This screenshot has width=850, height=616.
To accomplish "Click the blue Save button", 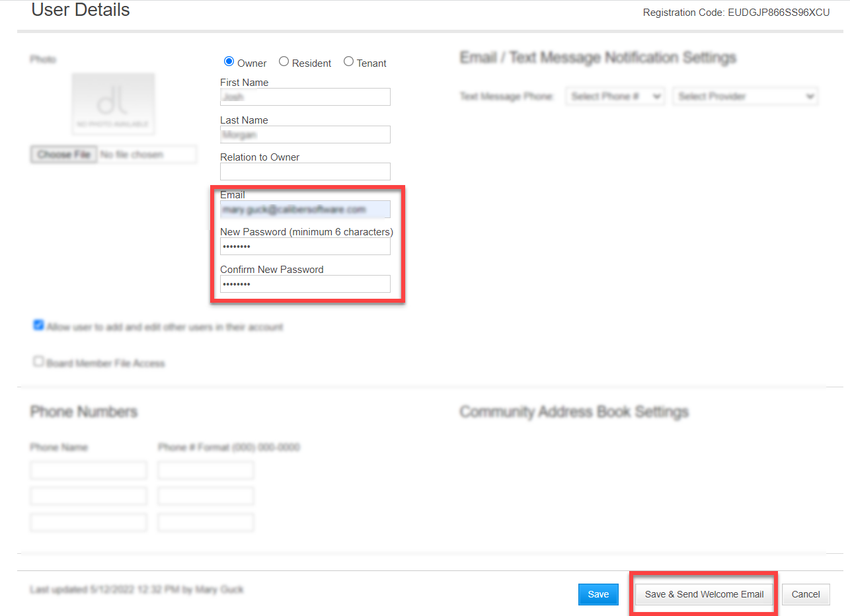I will click(x=598, y=594).
